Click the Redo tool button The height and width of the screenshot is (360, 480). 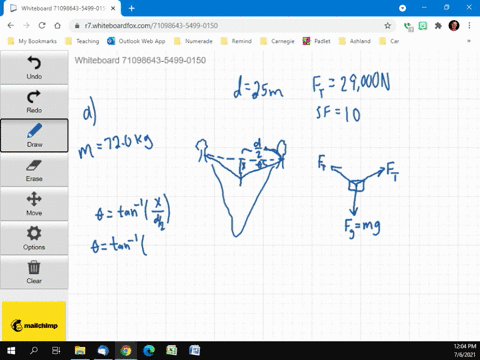[x=34, y=102]
